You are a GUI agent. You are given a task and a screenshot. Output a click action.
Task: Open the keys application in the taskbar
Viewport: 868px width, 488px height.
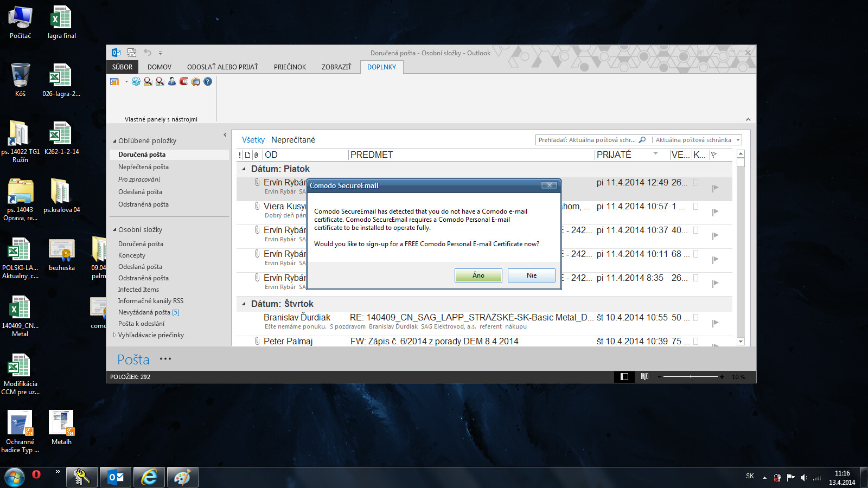click(82, 477)
